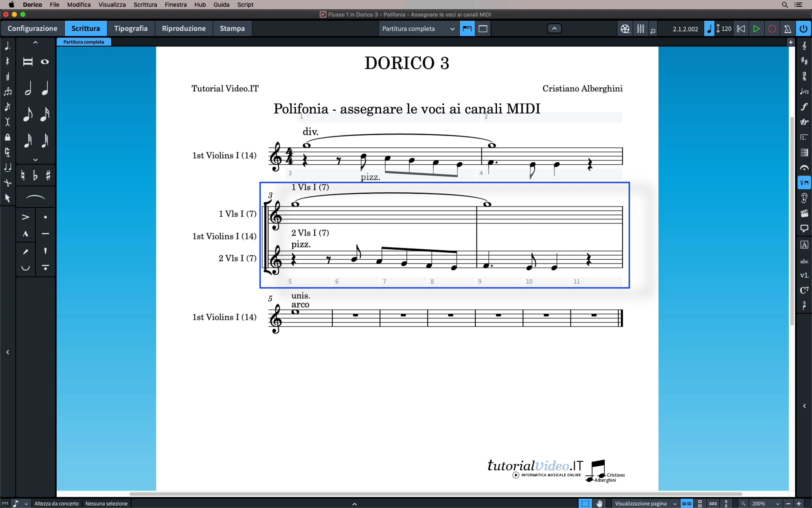Viewport: 812px width, 508px height.
Task: Click the red Record button
Action: click(772, 29)
